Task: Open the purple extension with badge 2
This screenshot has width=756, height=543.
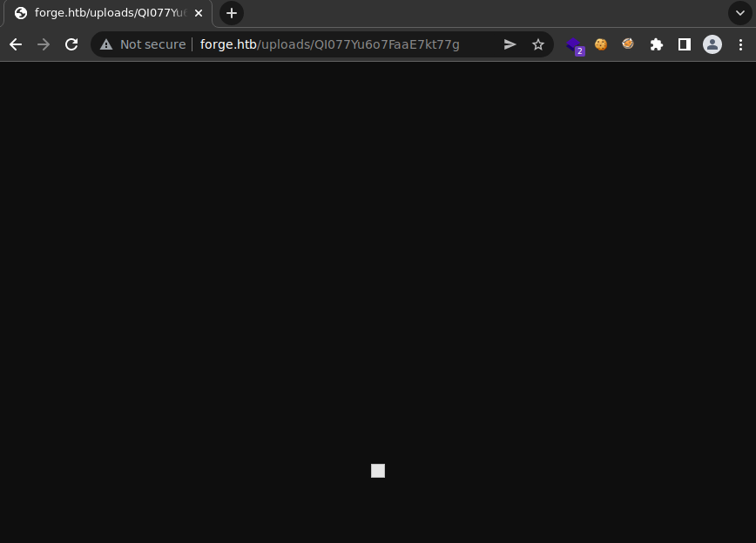Action: 574,44
